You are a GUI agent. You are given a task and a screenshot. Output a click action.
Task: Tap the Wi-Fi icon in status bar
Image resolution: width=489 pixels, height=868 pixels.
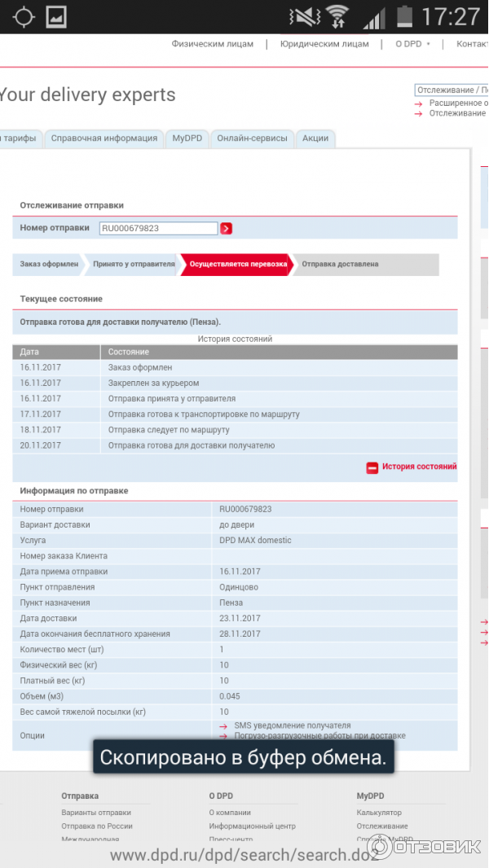(336, 16)
